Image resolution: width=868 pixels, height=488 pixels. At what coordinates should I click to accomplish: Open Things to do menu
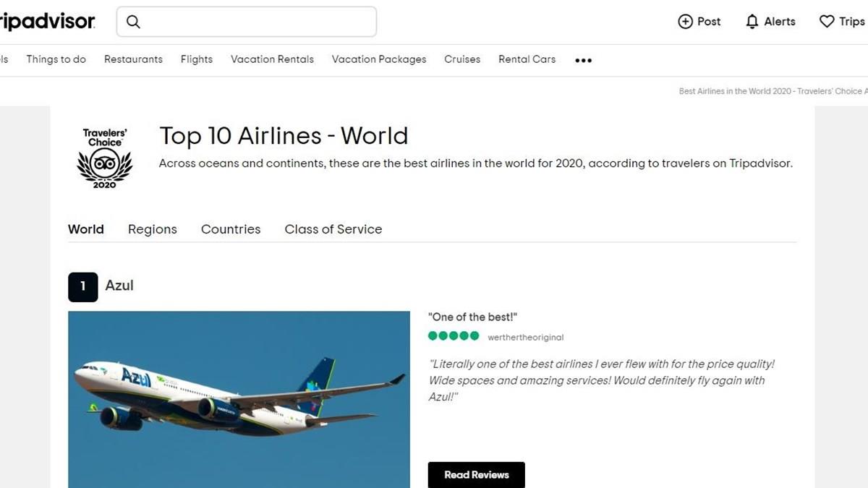coord(56,59)
